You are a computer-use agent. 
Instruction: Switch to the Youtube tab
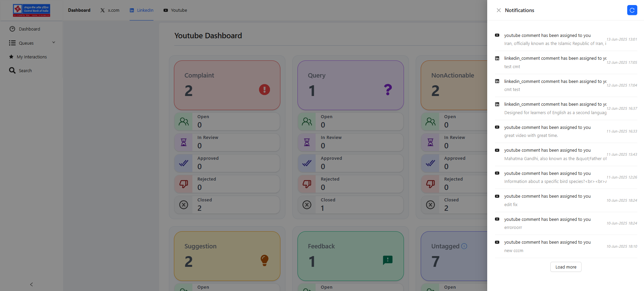tap(175, 10)
